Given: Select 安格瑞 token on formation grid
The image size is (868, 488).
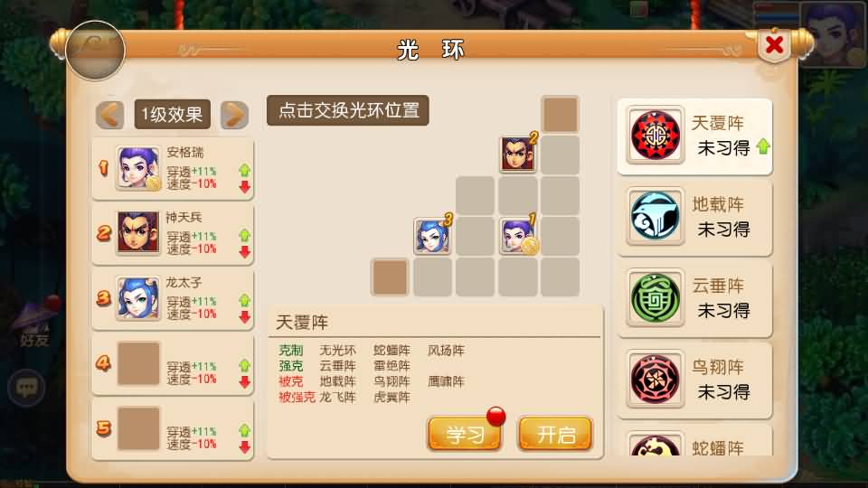Looking at the screenshot, I should point(518,236).
